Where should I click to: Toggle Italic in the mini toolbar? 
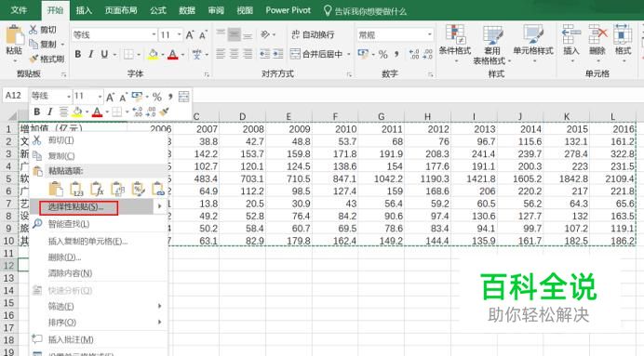(49, 112)
